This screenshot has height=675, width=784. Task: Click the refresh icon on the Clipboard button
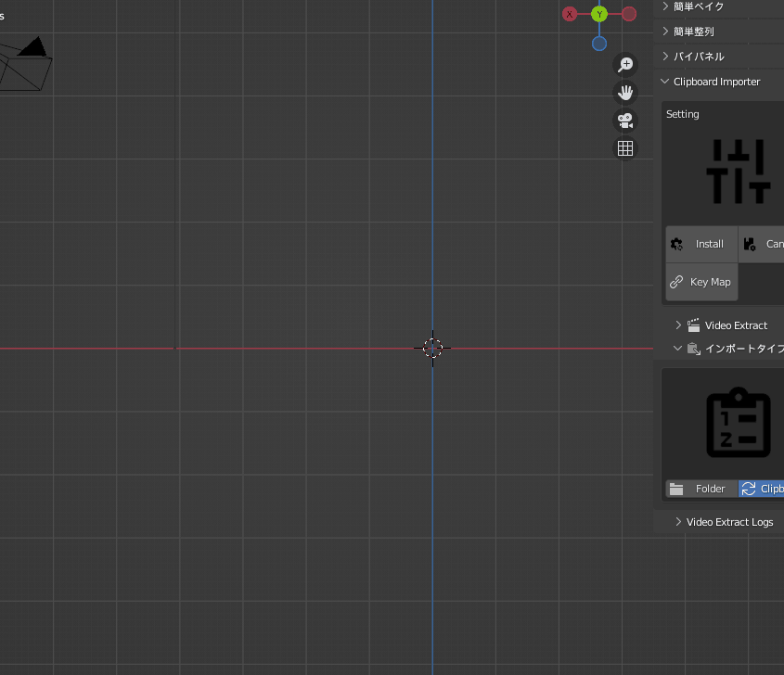748,489
